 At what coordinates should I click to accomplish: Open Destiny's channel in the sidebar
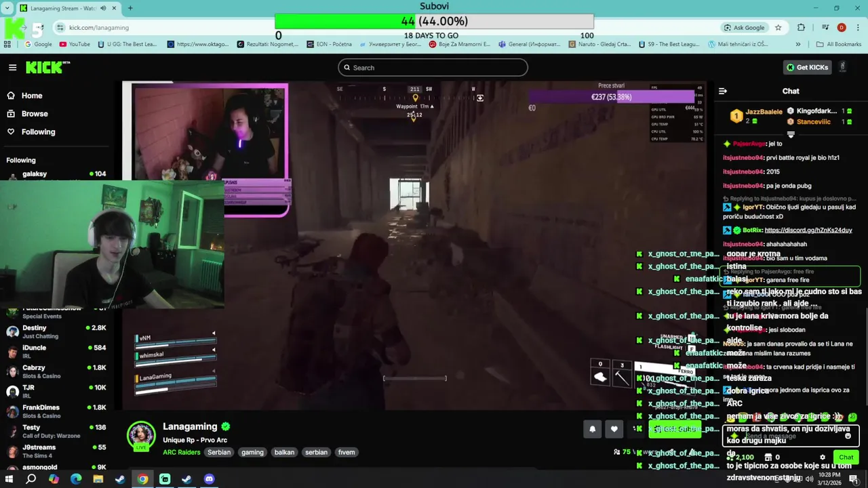click(56, 331)
